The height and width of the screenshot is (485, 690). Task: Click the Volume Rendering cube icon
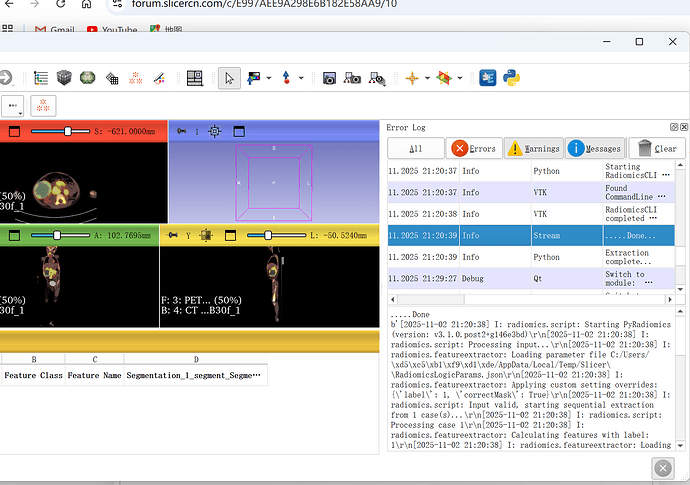64,78
